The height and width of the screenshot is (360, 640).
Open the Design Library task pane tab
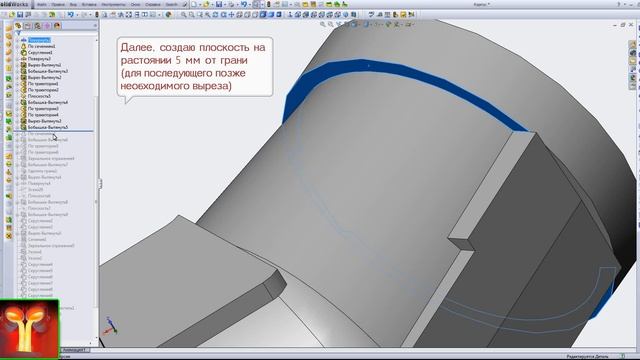(x=633, y=53)
